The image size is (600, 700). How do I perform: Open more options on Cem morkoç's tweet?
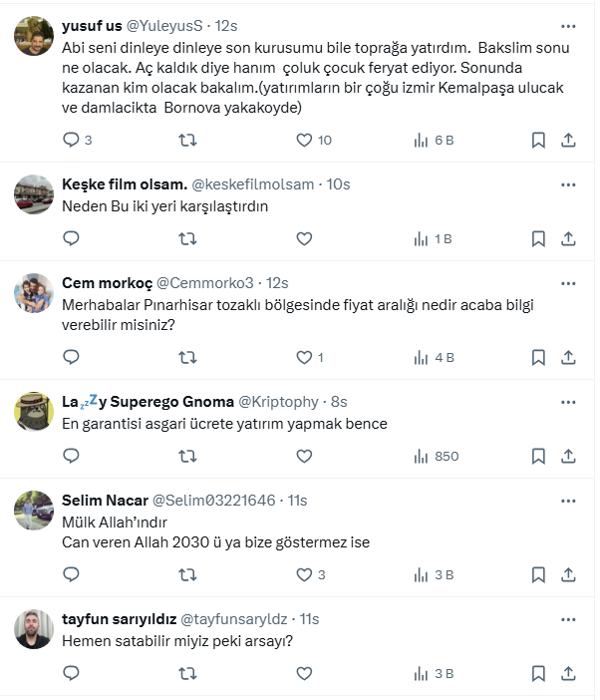point(568,282)
